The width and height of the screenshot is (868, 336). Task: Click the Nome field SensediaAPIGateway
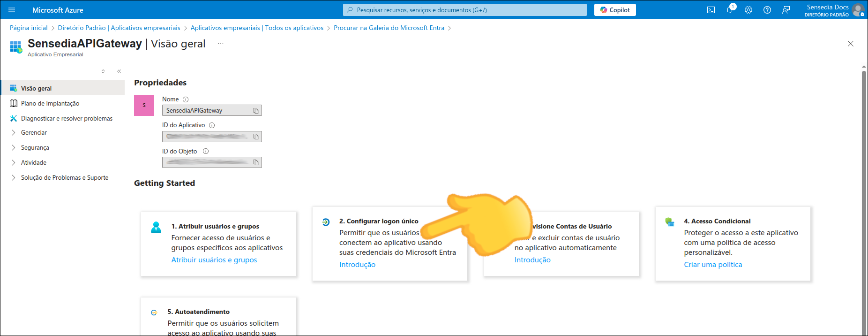[212, 110]
